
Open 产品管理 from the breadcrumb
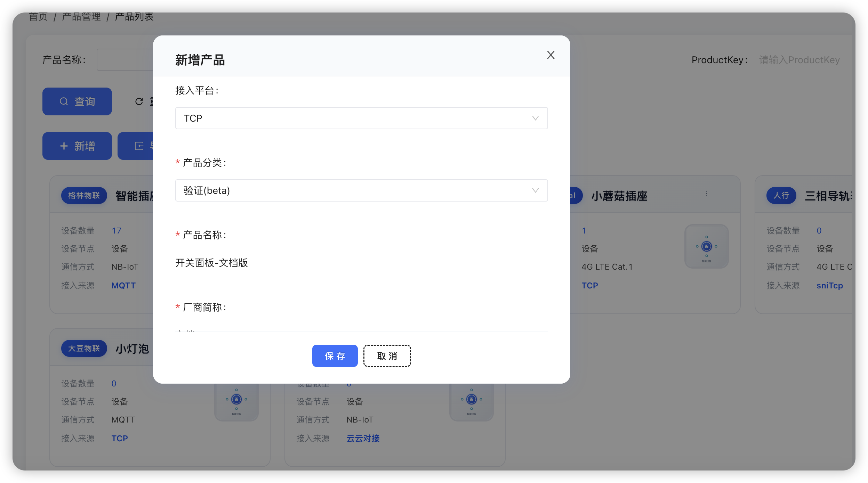click(x=81, y=16)
